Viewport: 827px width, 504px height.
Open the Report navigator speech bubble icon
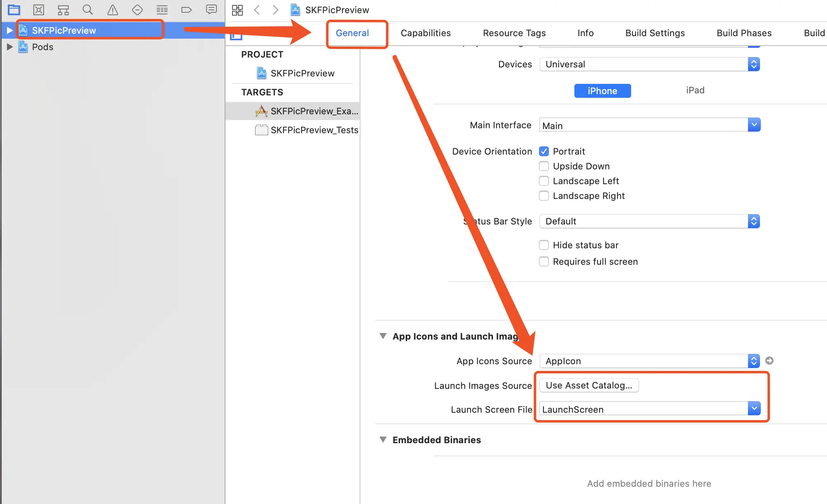point(211,9)
